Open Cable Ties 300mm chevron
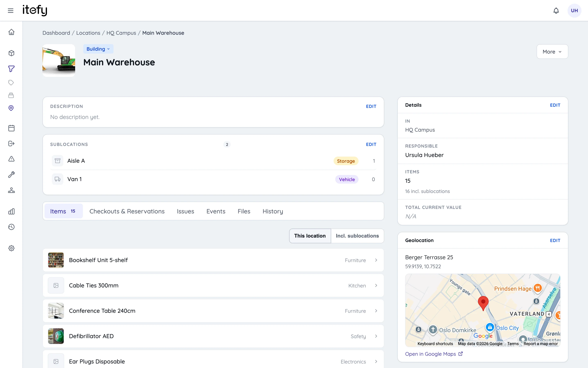The image size is (588, 368). click(x=376, y=285)
